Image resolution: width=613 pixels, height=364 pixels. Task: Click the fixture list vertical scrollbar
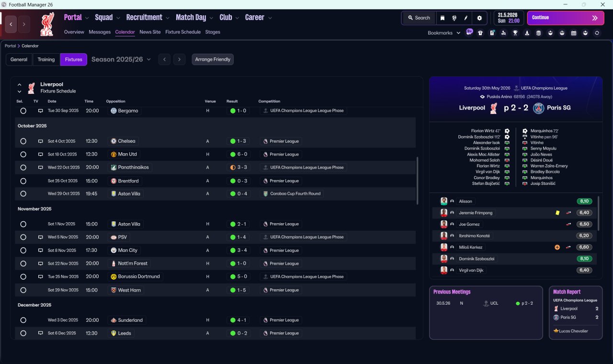point(418,180)
